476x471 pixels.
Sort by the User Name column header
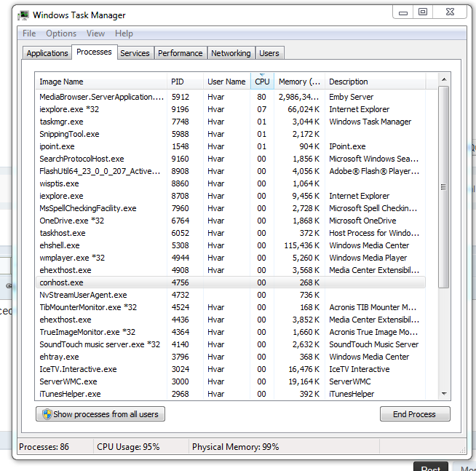pos(227,82)
